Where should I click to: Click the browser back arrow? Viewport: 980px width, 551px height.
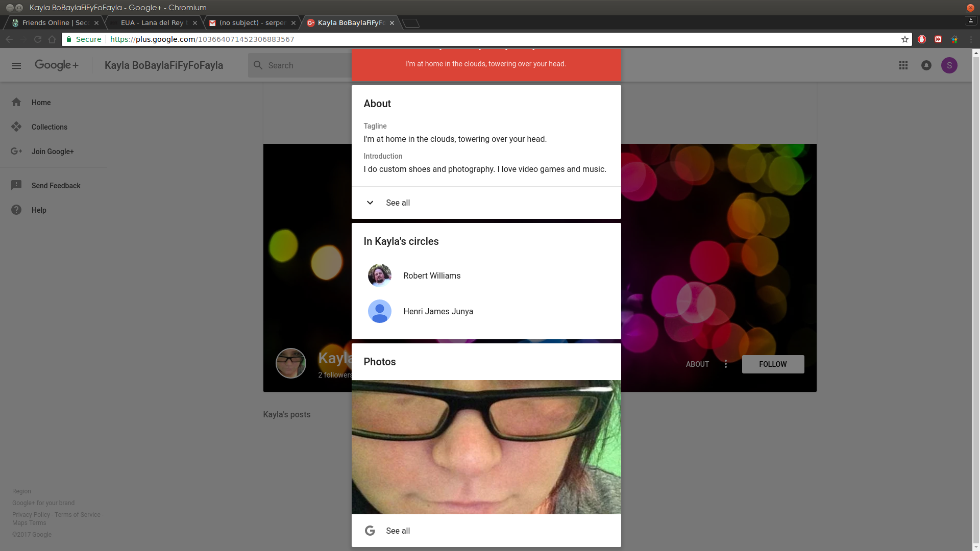click(x=9, y=39)
